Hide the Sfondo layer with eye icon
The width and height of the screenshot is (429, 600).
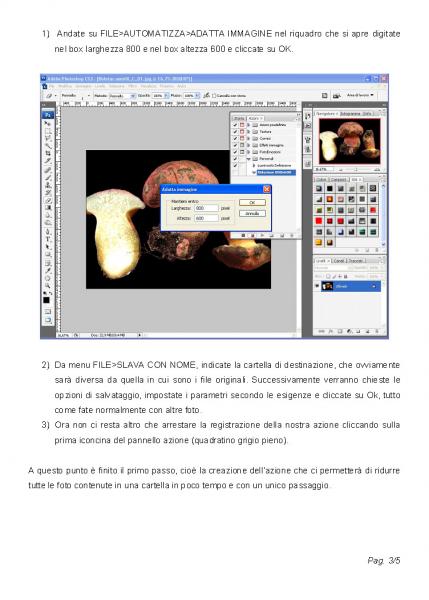(x=317, y=286)
